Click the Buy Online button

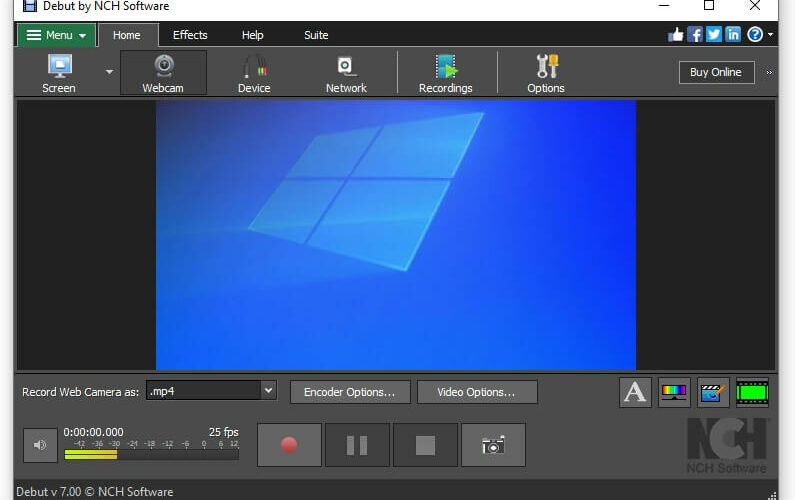[x=716, y=73]
